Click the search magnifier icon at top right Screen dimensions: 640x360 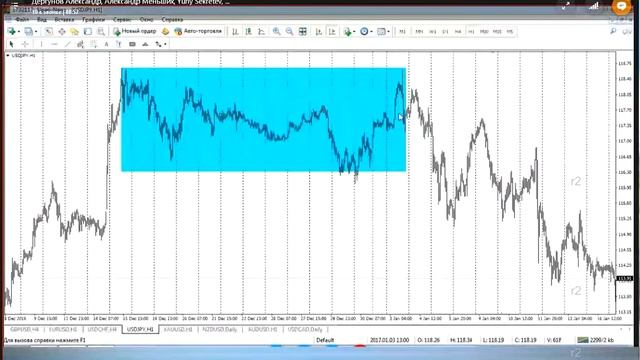613,31
